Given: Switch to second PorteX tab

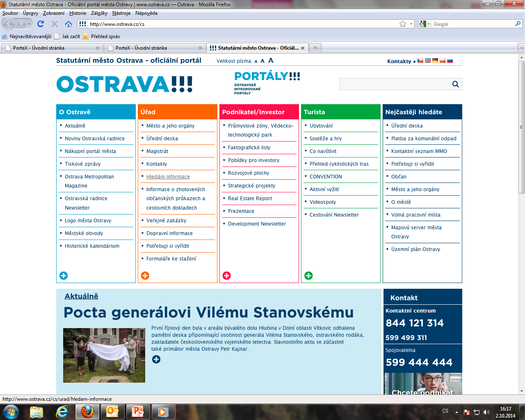Looking at the screenshot, I should [154, 48].
